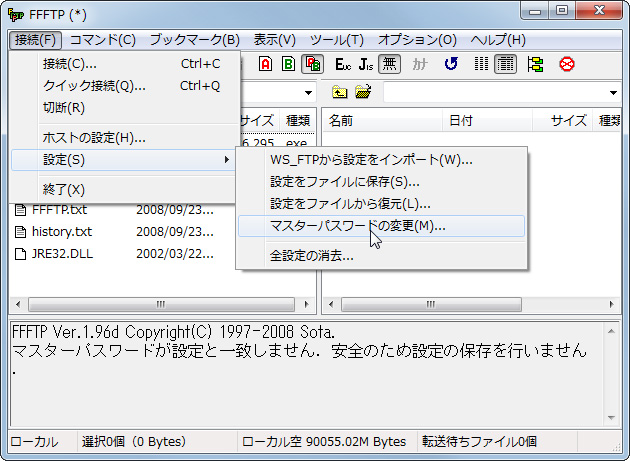
Task: Select ASCII transfer mode icon (red A)
Action: click(x=266, y=64)
